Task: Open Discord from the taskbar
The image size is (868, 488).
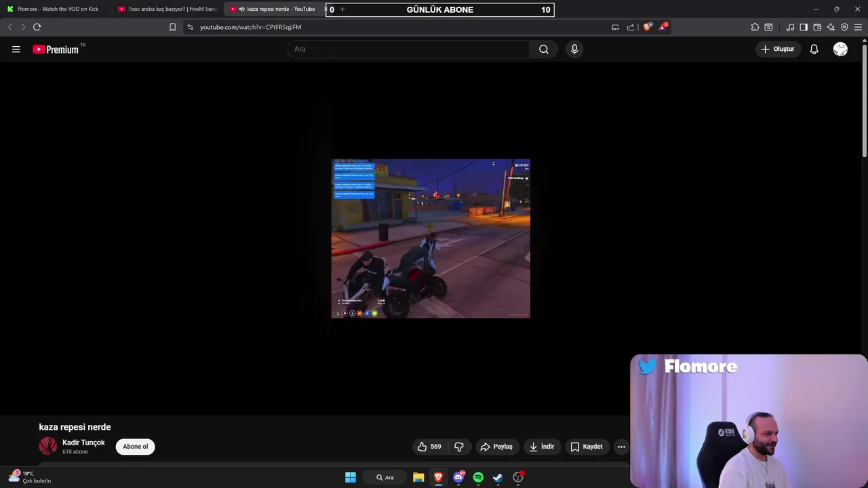Action: point(458,477)
